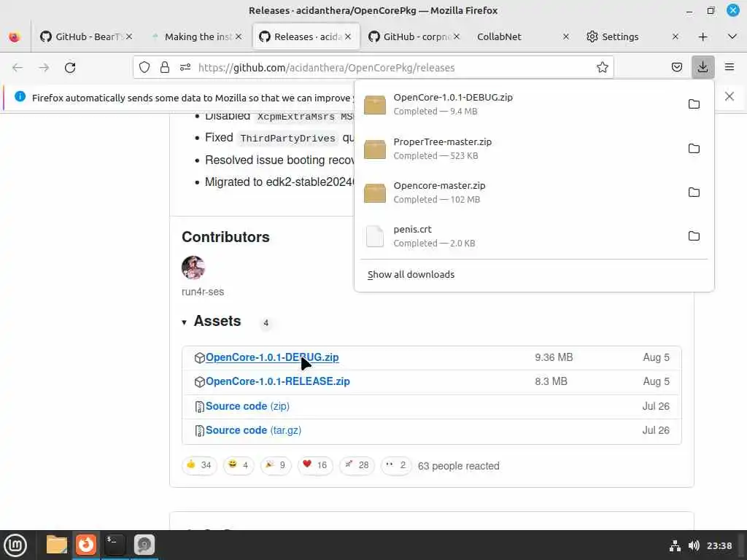Show Opencore-master.zip in folder
This screenshot has height=560, width=747.
coord(694,192)
